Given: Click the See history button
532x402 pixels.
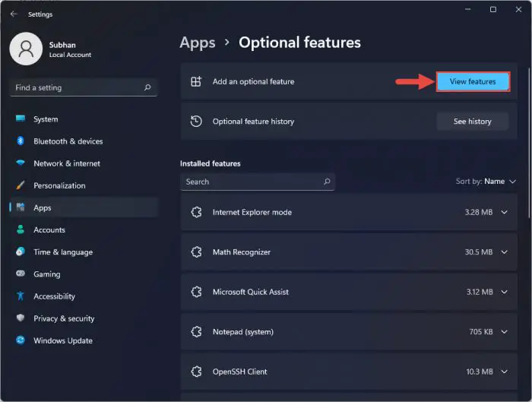Looking at the screenshot, I should (x=472, y=121).
